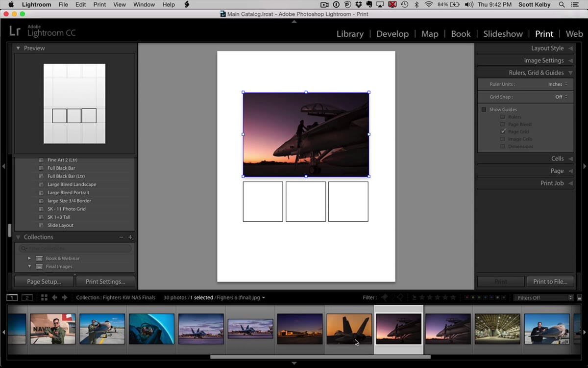
Task: Click the template icon beside SK 1+3 Tall
Action: (41, 217)
